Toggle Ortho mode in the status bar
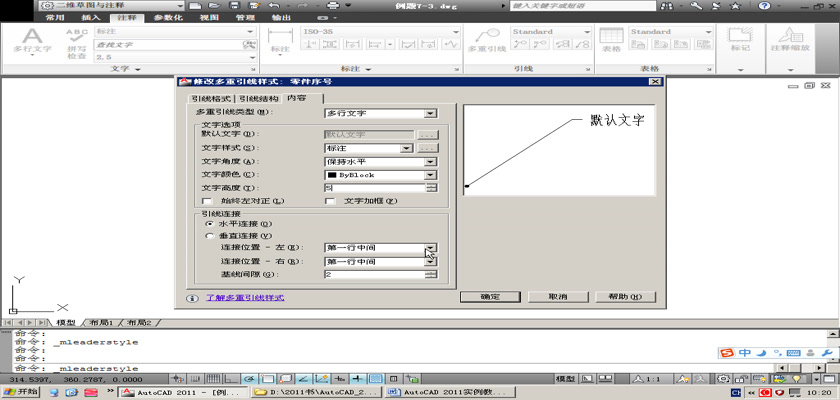840x400 pixels. click(x=231, y=379)
